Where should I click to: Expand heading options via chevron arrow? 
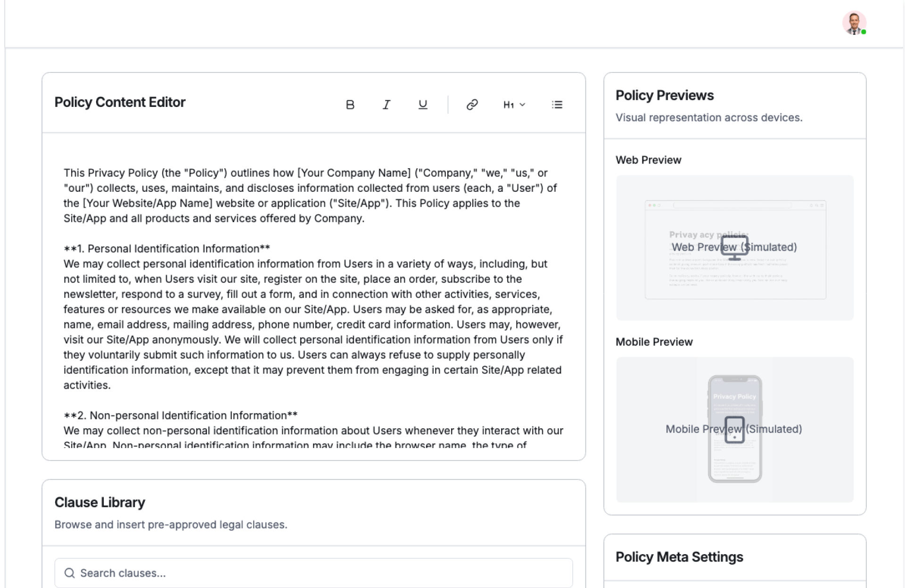tap(522, 105)
